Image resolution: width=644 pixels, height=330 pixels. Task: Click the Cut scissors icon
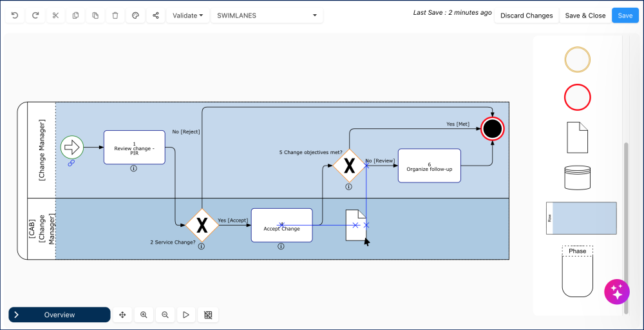56,15
